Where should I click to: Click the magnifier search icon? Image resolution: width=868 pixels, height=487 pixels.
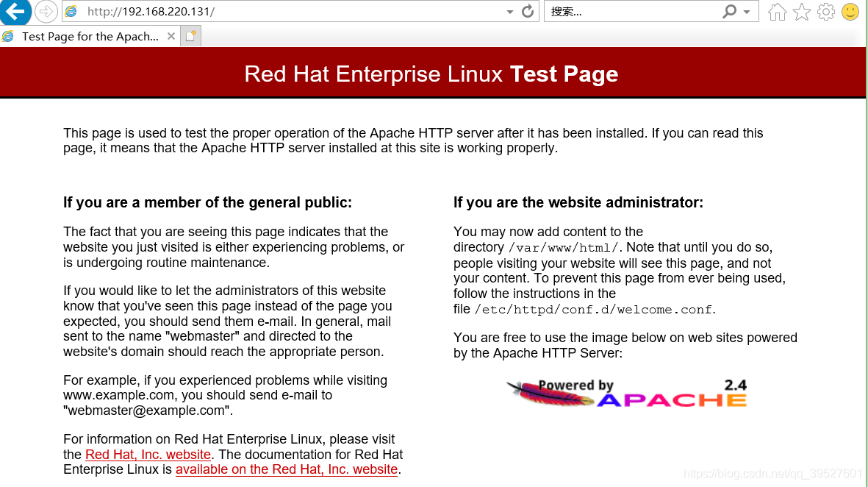(x=730, y=11)
